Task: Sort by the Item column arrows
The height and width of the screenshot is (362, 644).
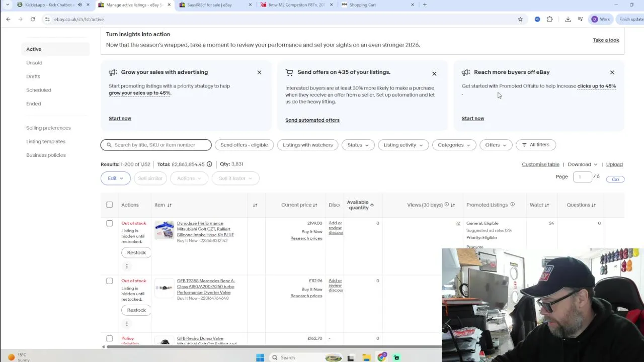Action: coord(169,205)
